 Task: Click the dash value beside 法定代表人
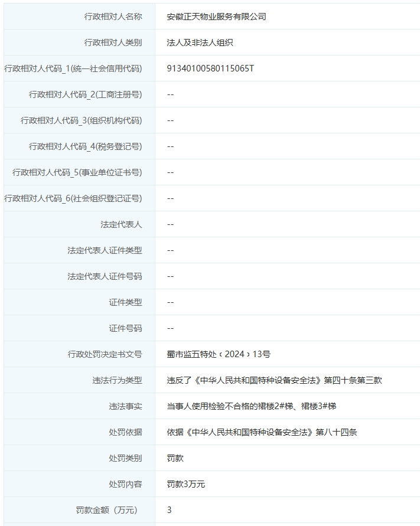tap(170, 224)
